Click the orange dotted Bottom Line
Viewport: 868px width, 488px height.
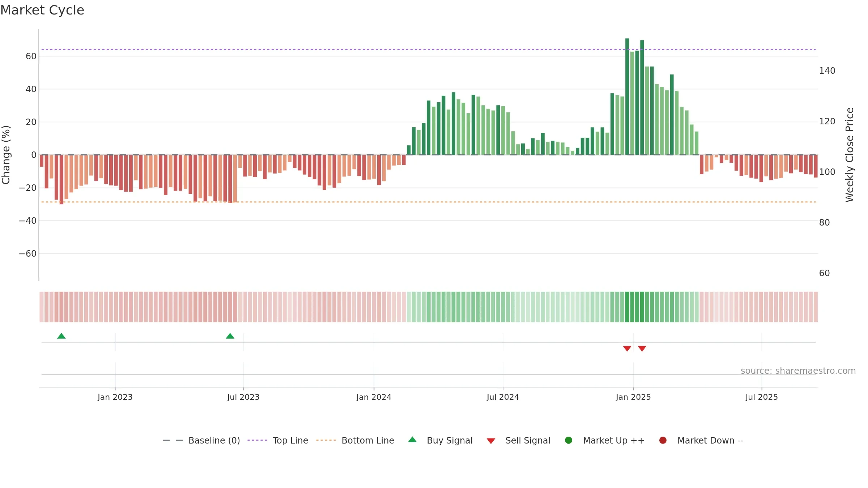429,202
